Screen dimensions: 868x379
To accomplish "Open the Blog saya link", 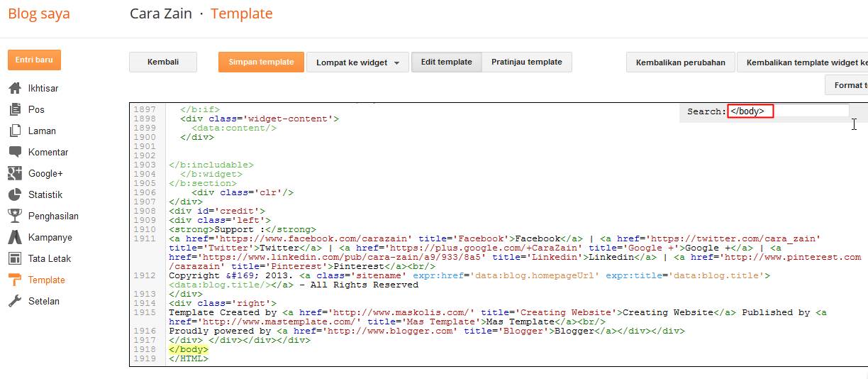I will [39, 13].
